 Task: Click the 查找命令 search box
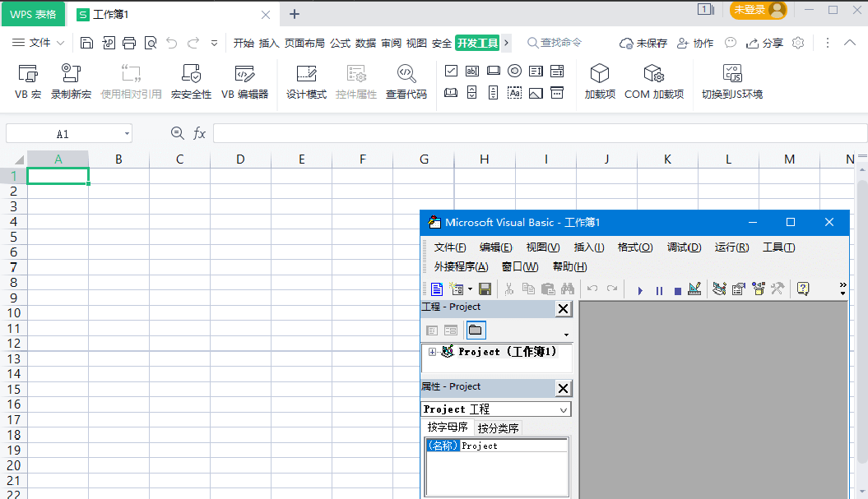555,43
